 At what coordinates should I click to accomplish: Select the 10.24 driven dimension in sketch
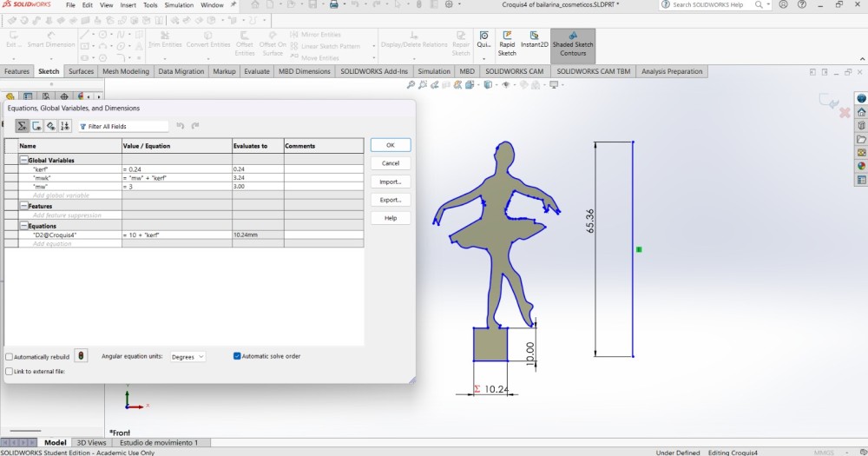pyautogui.click(x=496, y=389)
